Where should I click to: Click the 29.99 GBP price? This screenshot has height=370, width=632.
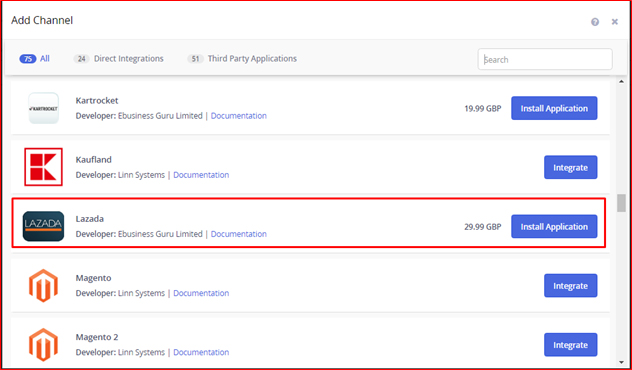(482, 227)
